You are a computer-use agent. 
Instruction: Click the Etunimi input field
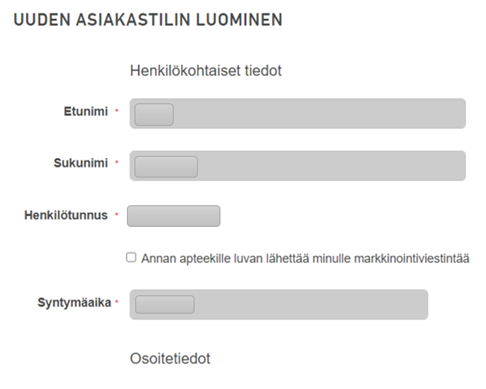coord(297,113)
